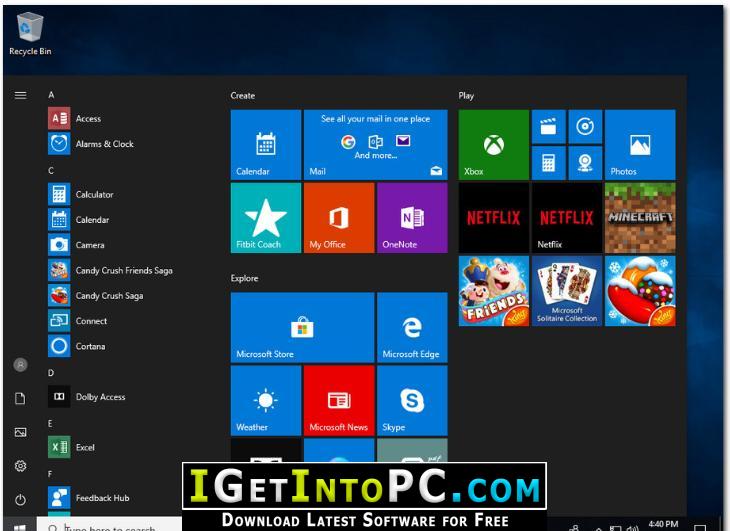Open the Groove Music small tile
730x531 pixels.
(585, 127)
